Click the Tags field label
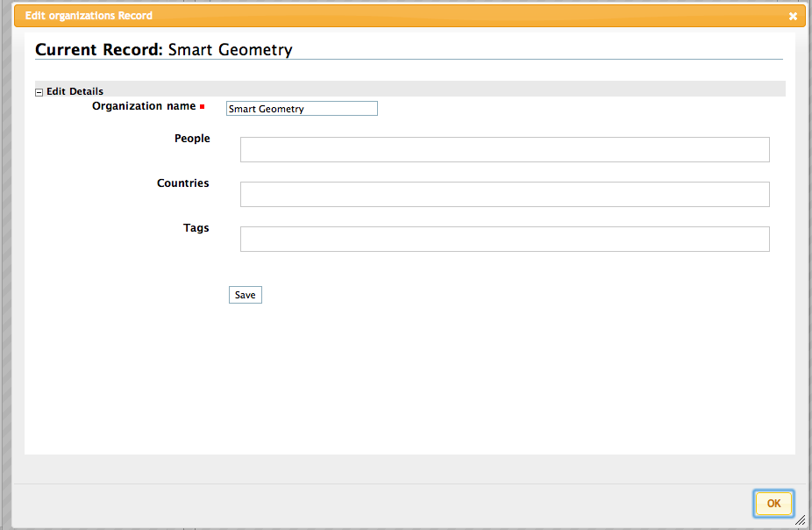 tap(196, 228)
